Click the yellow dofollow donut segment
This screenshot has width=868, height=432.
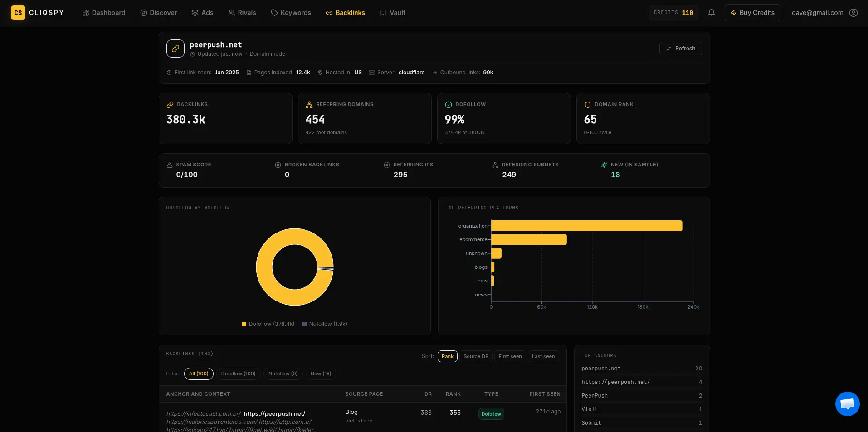pos(264,267)
